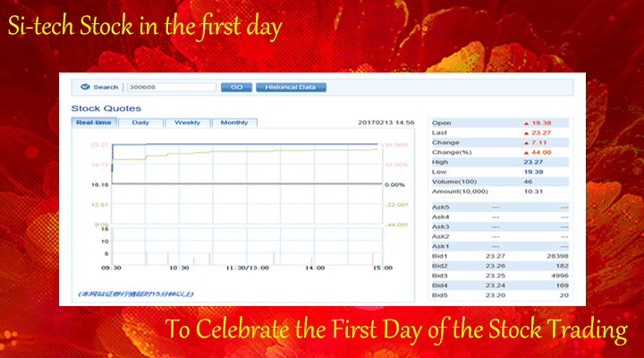Select the Real-time tab
The image size is (644, 358).
point(94,123)
